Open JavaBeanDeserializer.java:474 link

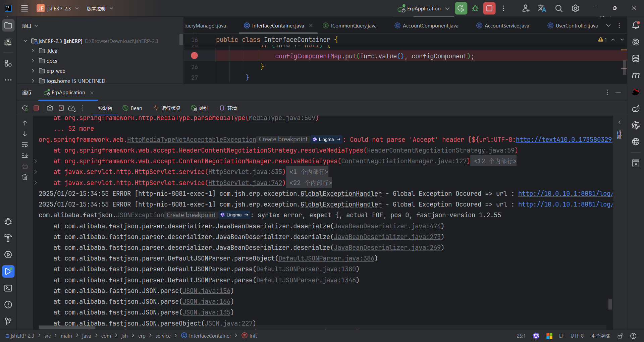coord(387,226)
